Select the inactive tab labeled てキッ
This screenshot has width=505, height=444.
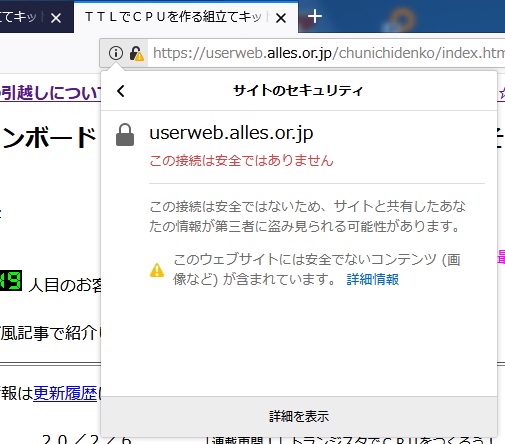18,17
